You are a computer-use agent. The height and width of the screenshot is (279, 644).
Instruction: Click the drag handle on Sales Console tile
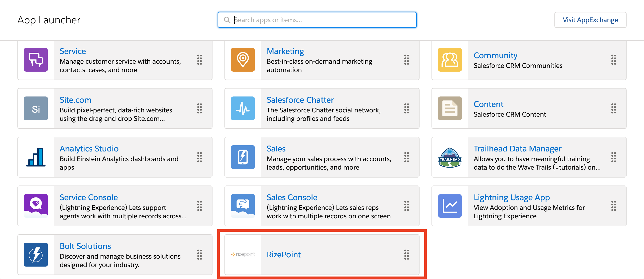coord(407,206)
